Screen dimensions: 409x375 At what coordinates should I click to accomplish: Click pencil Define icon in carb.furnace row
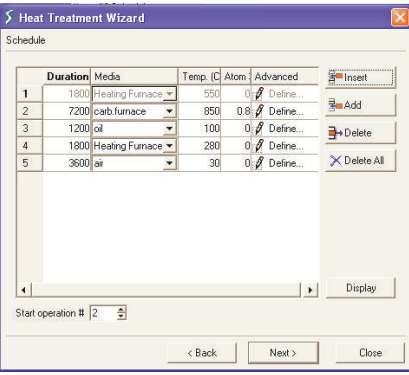pos(259,111)
